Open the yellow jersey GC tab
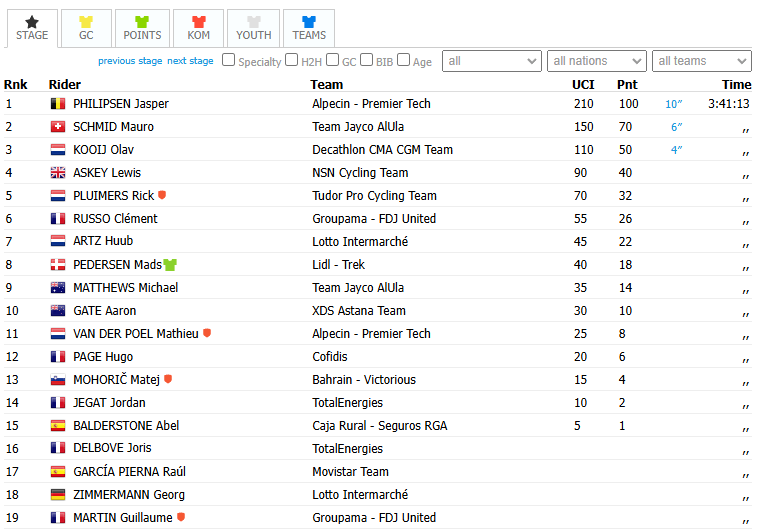This screenshot has height=531, width=765. point(86,28)
